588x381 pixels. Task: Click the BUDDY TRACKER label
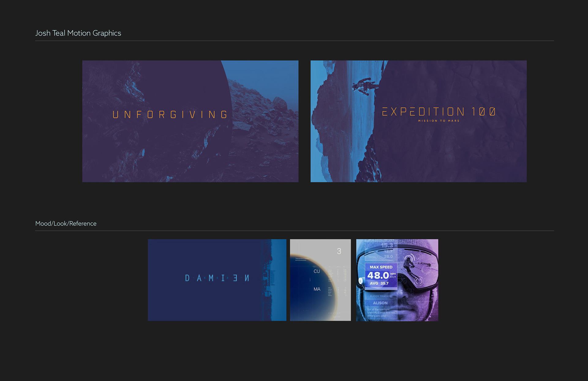point(380,296)
